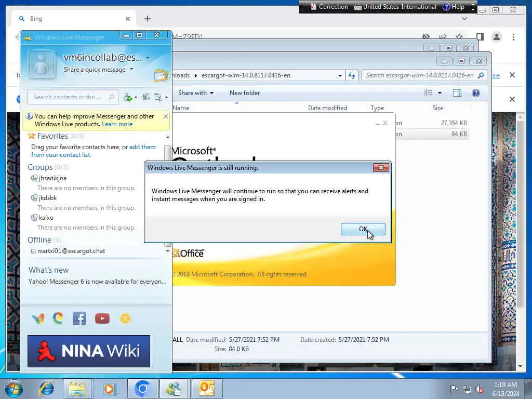The width and height of the screenshot is (532, 399).
Task: Open the email inbox icon in Messenger
Action: click(161, 75)
